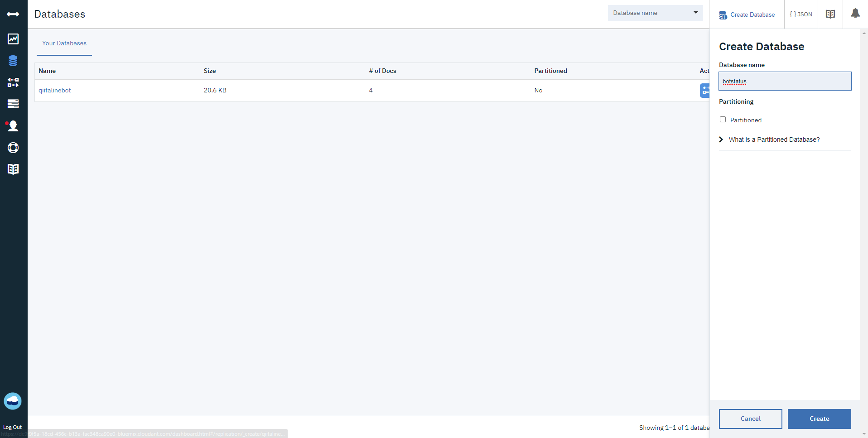Click the Size column header
This screenshot has width=868, height=438.
[209, 71]
